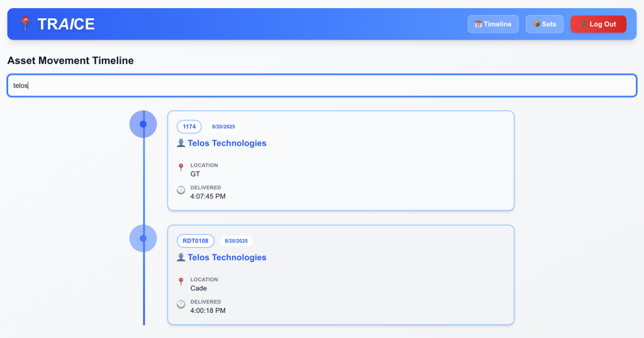Click the date badge on card 1174
The height and width of the screenshot is (338, 644).
223,127
